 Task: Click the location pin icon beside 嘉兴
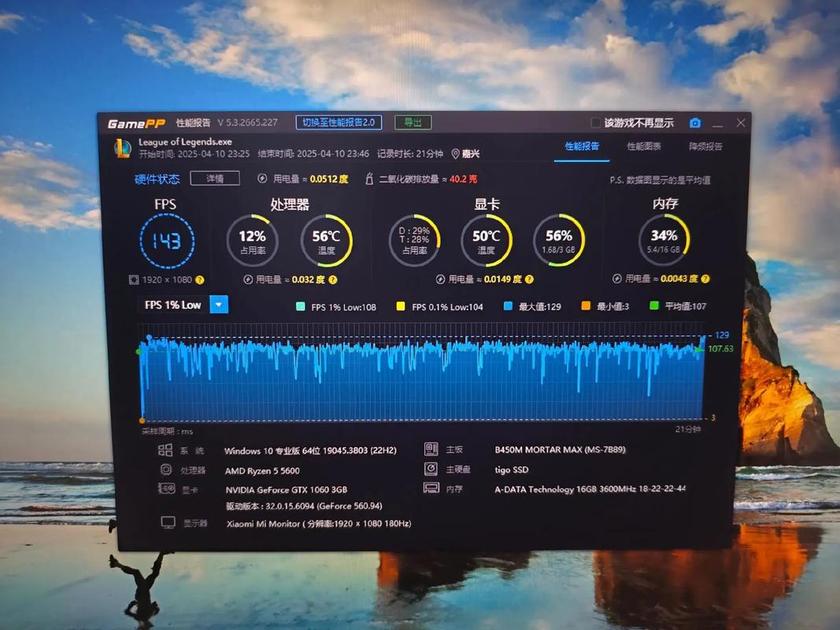tap(455, 154)
